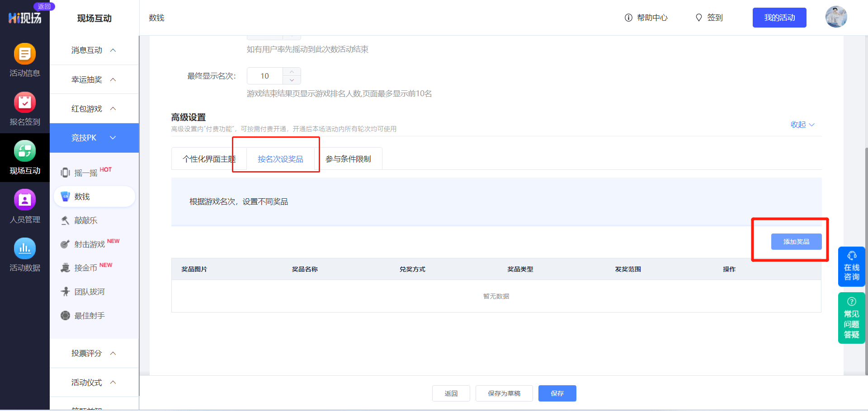
Task: Open 在线咨询 support widget
Action: point(851,266)
